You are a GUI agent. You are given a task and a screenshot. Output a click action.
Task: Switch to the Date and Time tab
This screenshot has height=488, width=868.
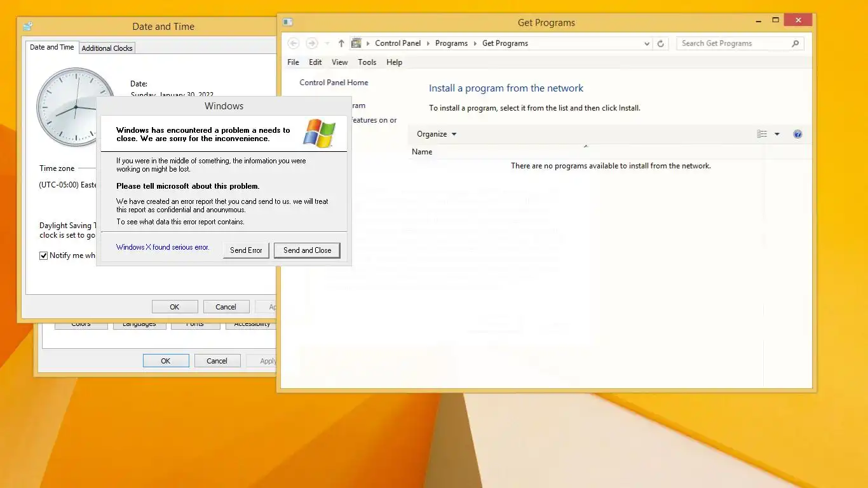pyautogui.click(x=52, y=47)
